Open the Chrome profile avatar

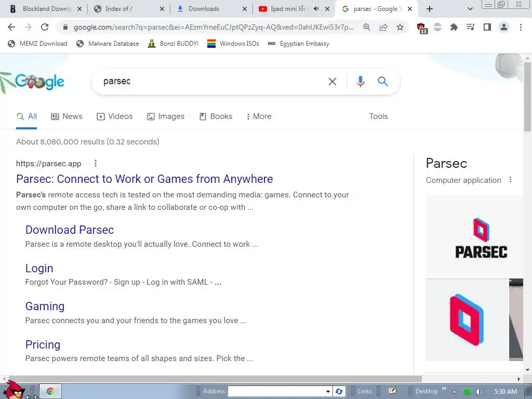pyautogui.click(x=504, y=27)
